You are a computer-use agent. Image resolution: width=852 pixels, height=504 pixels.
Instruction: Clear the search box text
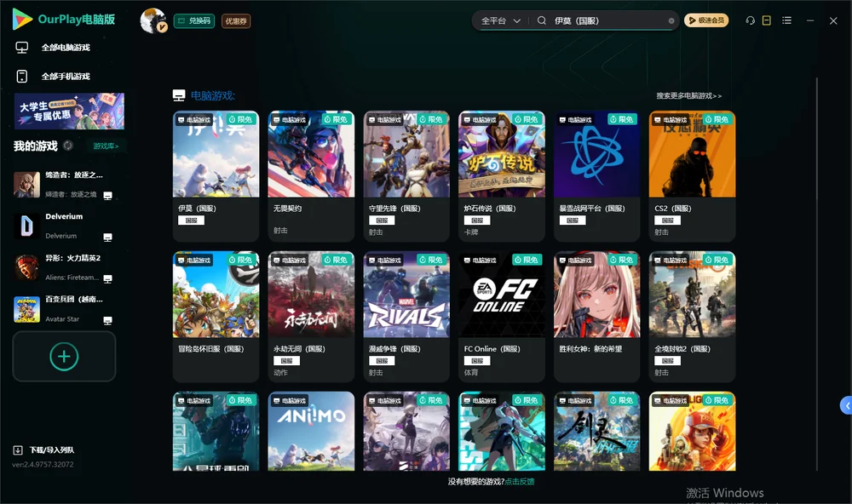point(671,21)
